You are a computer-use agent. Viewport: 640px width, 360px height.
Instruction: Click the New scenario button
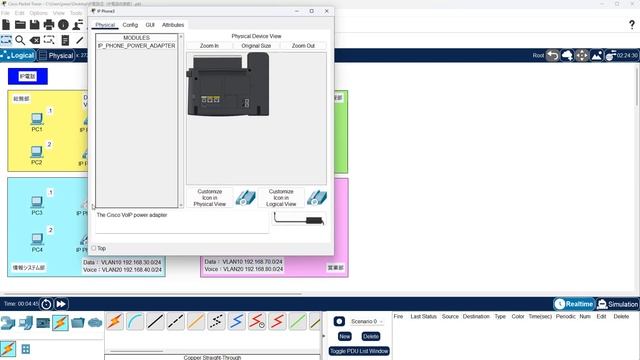pos(344,336)
